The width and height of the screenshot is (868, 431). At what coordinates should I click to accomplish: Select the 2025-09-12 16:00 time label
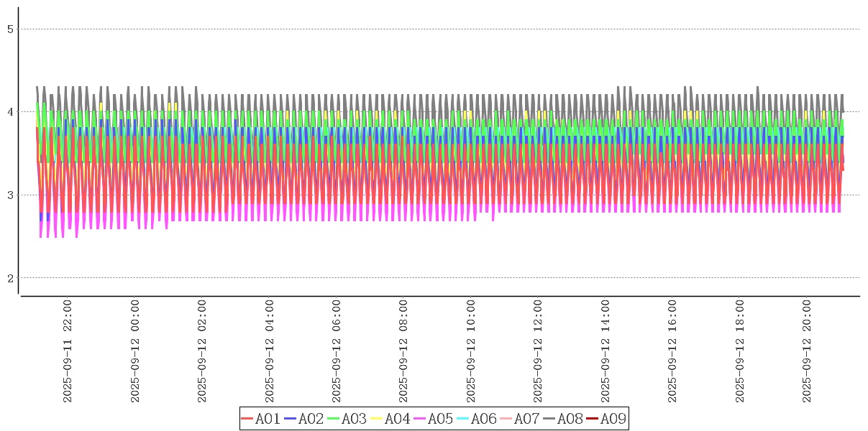[673, 352]
